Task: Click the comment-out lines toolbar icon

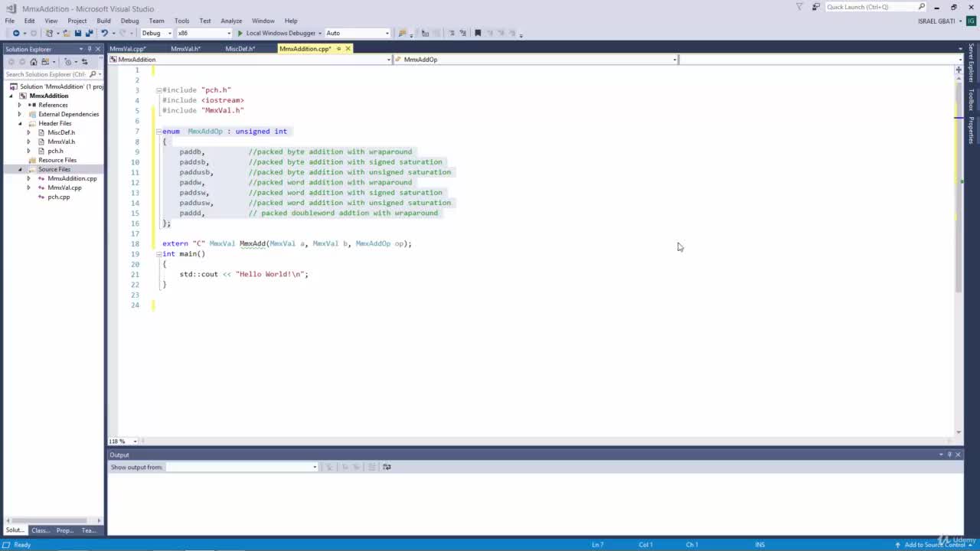Action: point(452,33)
